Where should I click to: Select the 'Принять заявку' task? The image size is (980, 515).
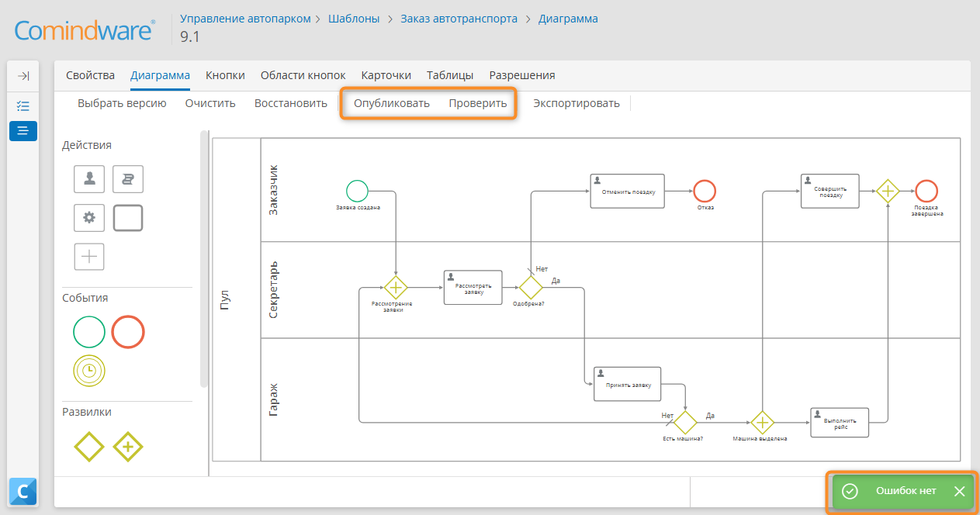(x=627, y=384)
